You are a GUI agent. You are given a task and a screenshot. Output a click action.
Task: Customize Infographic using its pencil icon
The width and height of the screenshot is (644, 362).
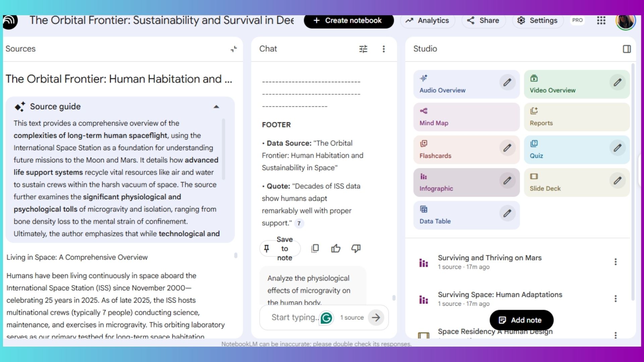(507, 181)
